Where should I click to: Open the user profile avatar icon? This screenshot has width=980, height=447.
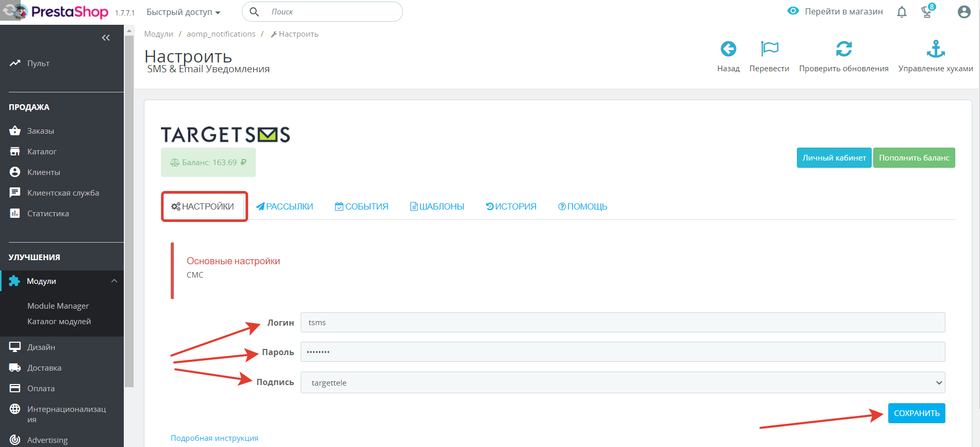click(x=964, y=12)
